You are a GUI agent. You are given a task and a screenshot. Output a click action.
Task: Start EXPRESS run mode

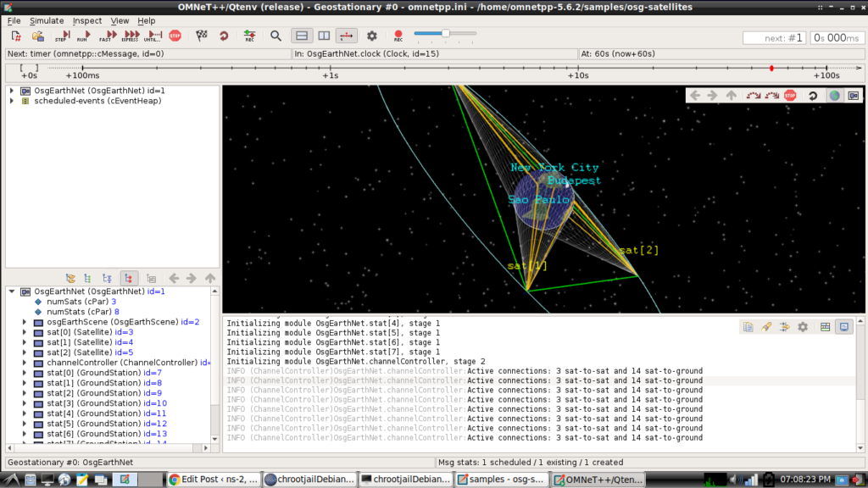[131, 36]
